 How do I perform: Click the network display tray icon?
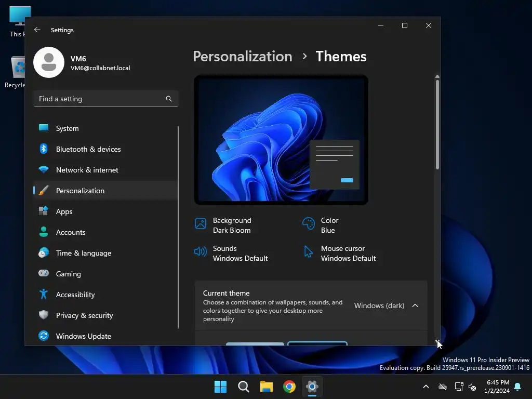(x=459, y=387)
